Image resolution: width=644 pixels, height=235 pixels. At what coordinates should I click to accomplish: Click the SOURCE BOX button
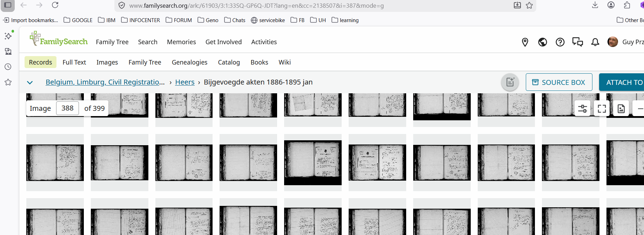(x=559, y=82)
